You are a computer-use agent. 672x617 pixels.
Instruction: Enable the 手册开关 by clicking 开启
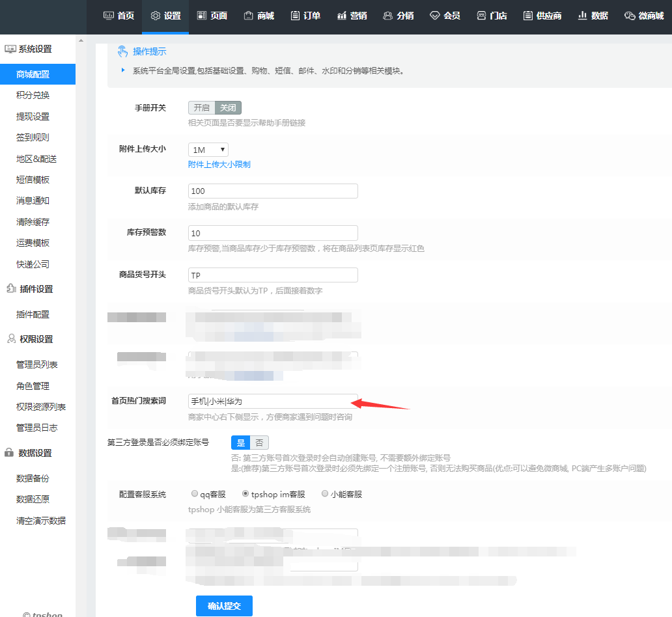pyautogui.click(x=201, y=107)
